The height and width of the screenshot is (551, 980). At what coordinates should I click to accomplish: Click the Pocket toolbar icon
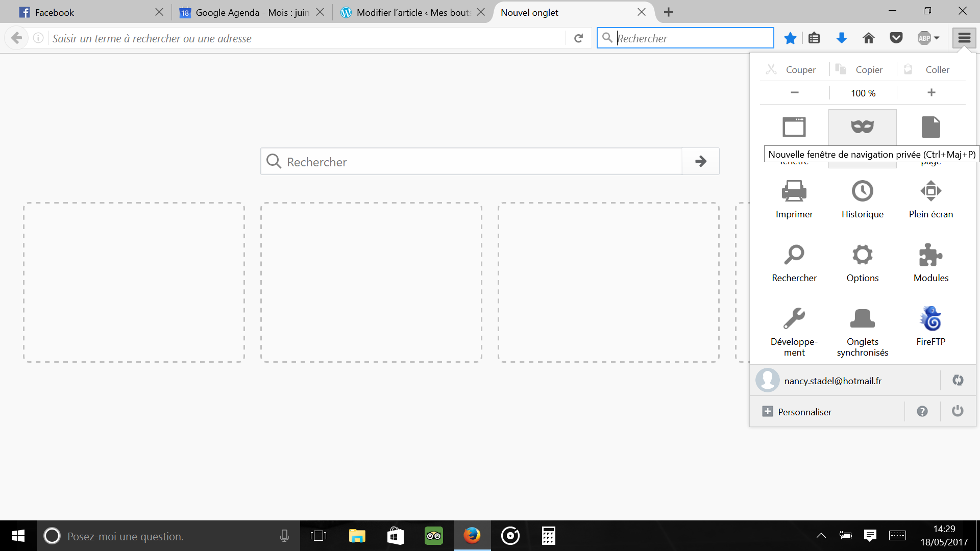896,38
